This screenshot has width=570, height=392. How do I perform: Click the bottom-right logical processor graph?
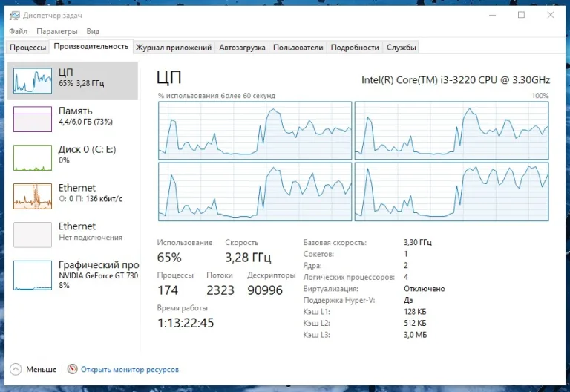(x=451, y=192)
